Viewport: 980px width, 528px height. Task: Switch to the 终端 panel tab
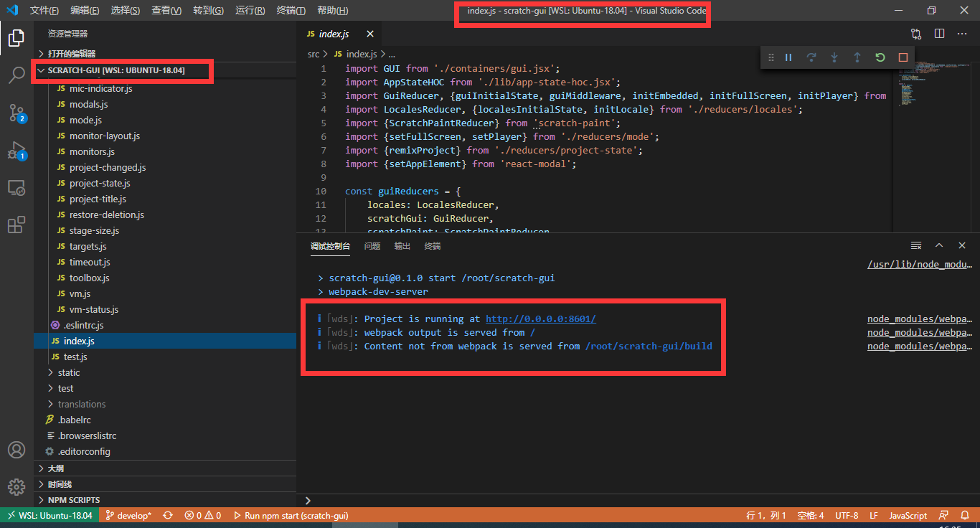[432, 245]
